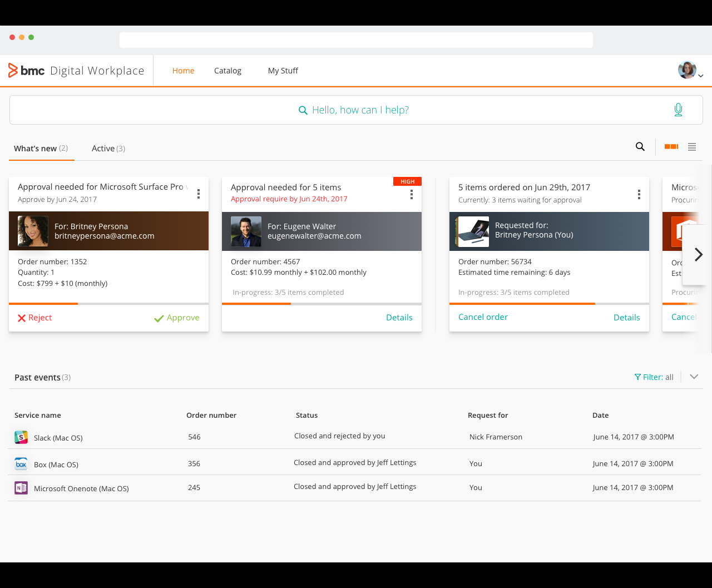Screen dimensions: 712x588
Task: Click Britney Persona's photo on first card
Action: coord(33,231)
